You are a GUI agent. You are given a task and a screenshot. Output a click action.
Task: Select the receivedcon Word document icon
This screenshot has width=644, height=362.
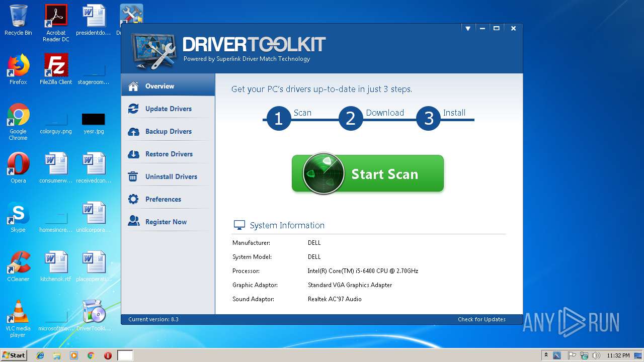coord(94,168)
